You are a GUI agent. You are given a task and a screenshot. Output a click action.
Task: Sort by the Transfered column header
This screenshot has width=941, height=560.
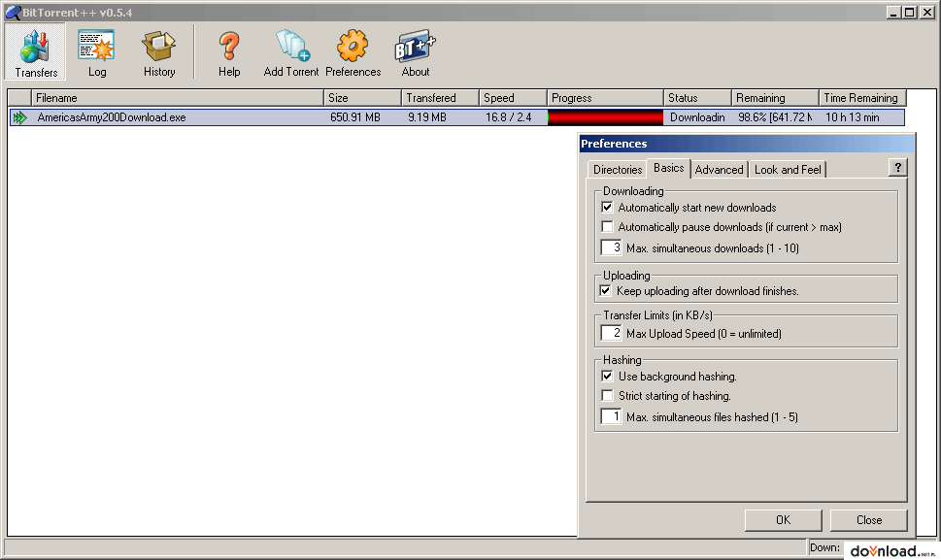tap(440, 98)
